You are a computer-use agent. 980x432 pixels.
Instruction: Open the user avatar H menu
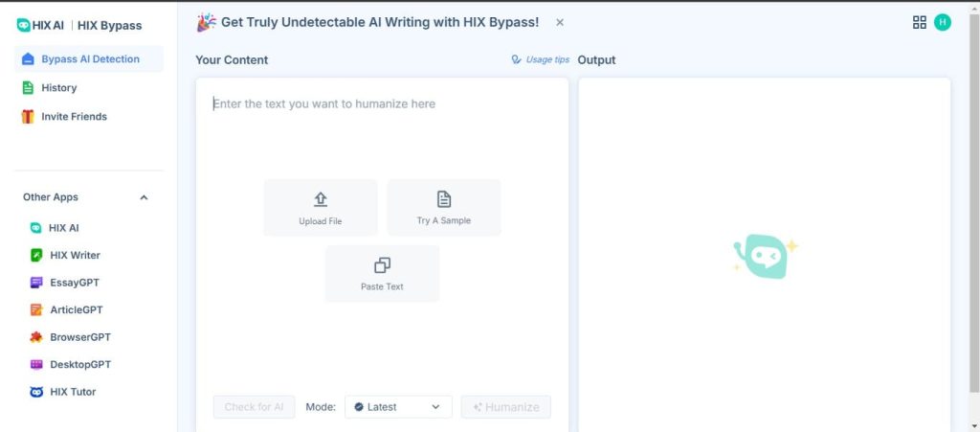[943, 22]
